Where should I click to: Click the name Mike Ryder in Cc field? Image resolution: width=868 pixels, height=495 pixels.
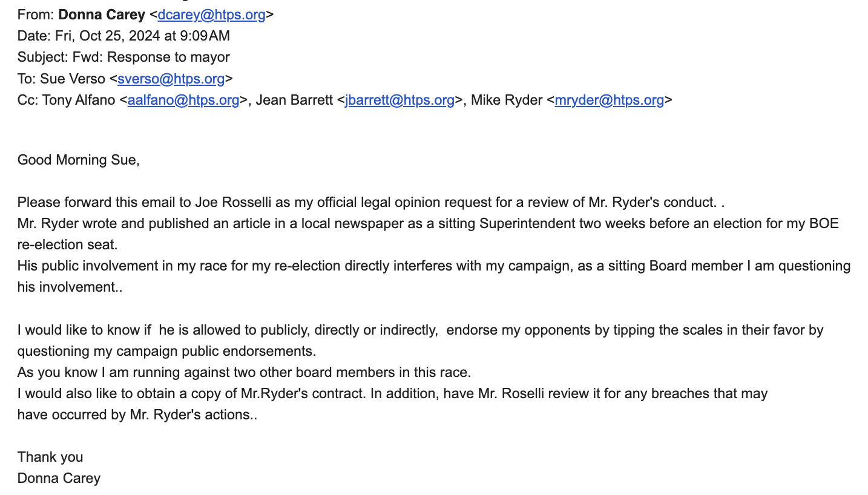click(x=506, y=100)
